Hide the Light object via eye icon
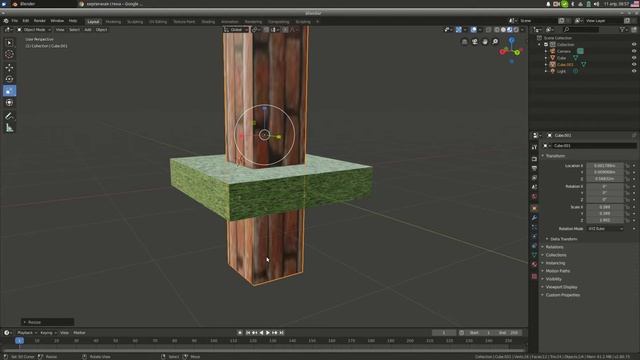640x360 pixels. click(x=634, y=71)
